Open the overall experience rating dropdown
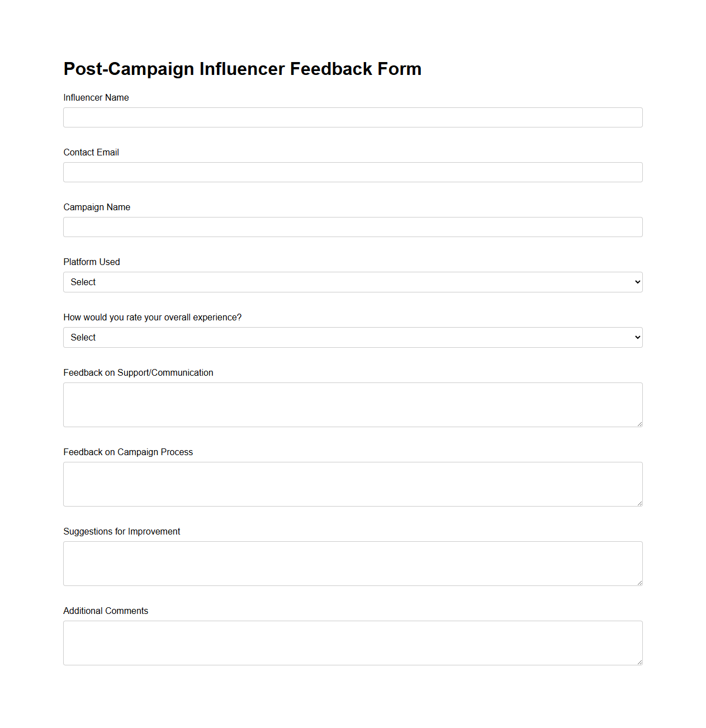 [x=352, y=337]
